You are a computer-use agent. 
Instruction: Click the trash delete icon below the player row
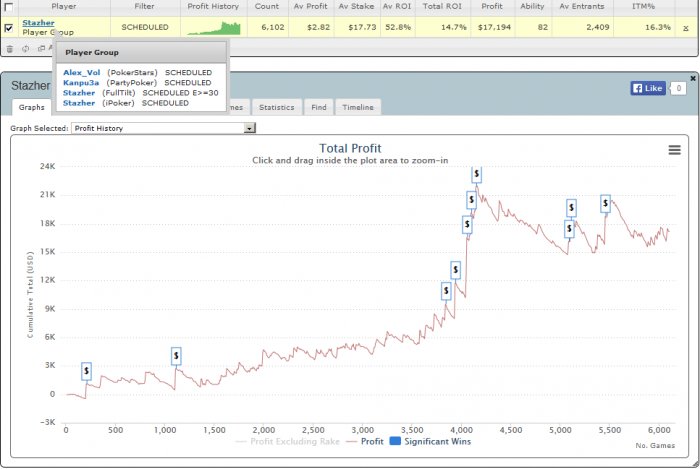click(9, 49)
